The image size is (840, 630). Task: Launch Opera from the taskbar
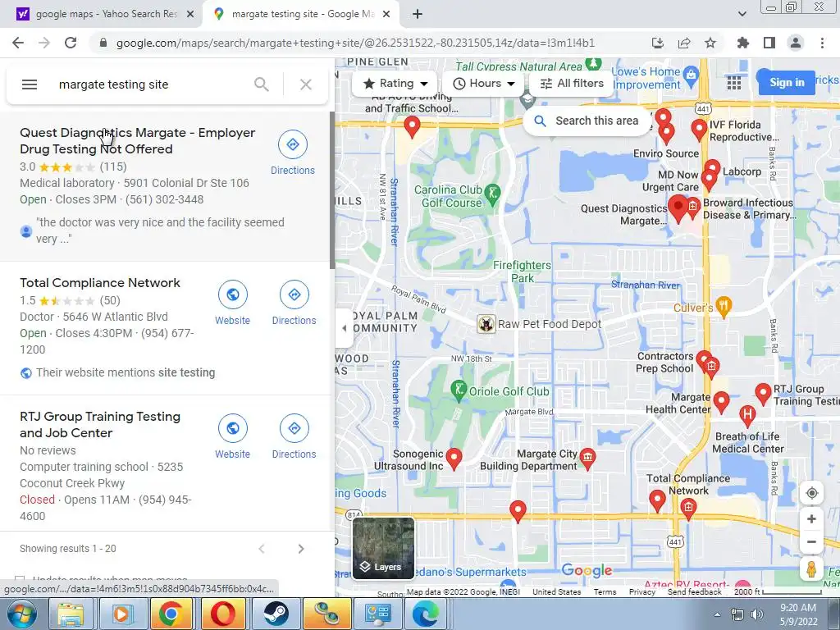coord(222,614)
